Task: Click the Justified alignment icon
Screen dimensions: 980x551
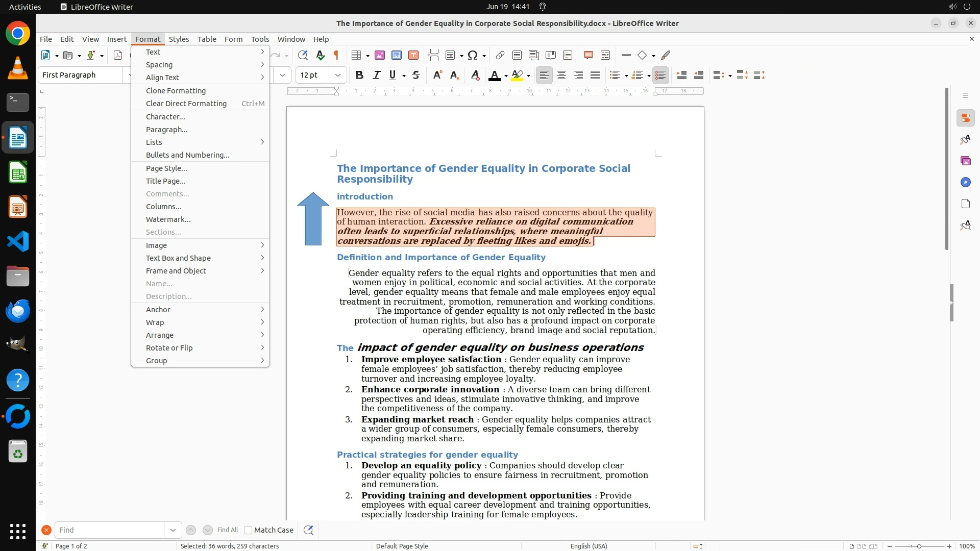Action: [595, 75]
